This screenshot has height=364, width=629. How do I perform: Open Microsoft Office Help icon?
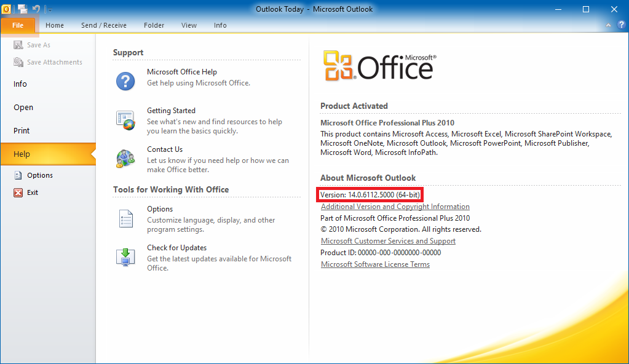click(125, 81)
